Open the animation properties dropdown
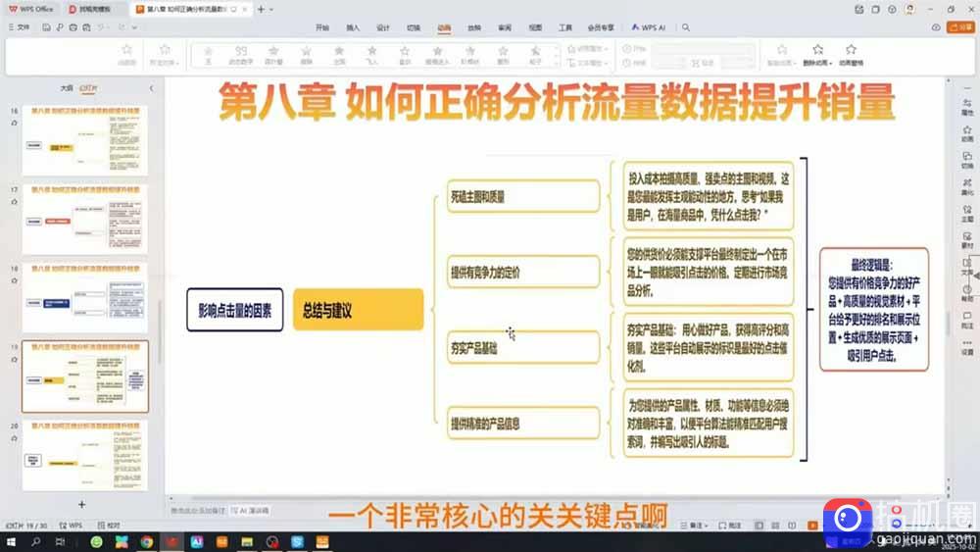This screenshot has width=980, height=552. click(587, 49)
